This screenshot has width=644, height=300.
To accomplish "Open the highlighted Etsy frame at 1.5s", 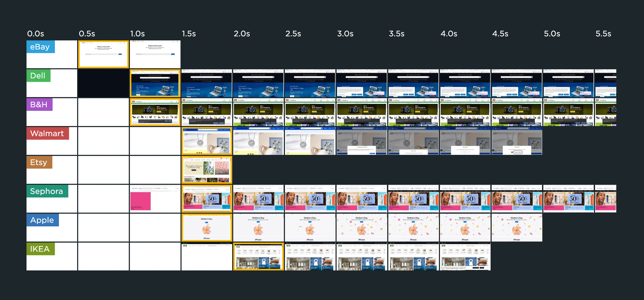I will click(x=207, y=170).
